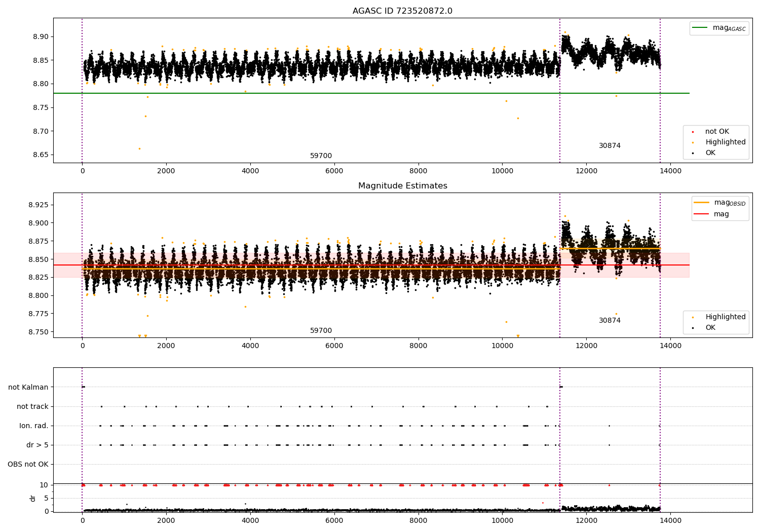760x532 pixels.
Task: Click the 'dr > 5' axis label
Action: (x=37, y=445)
